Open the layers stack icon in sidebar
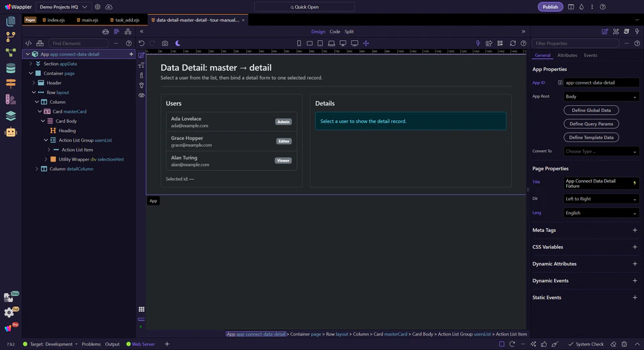 click(x=11, y=116)
